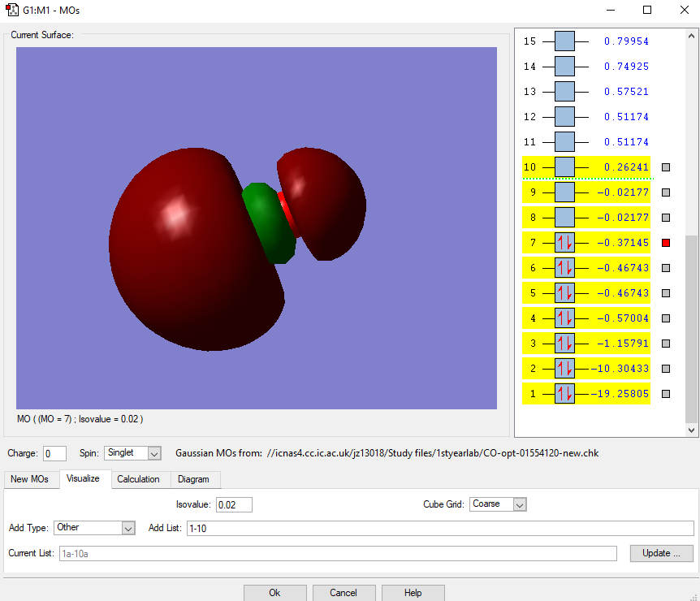This screenshot has width=700, height=601.
Task: Open the Spin dropdown showing Singlet
Action: tap(133, 453)
